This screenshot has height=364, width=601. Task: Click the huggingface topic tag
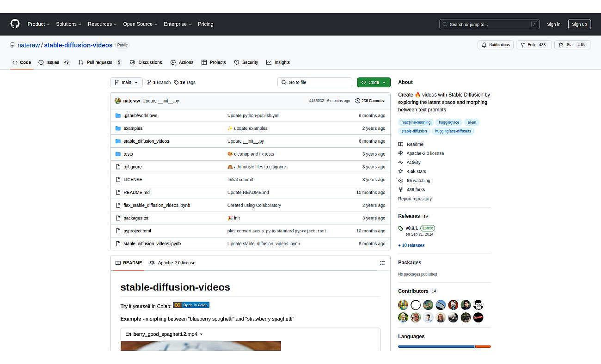coord(448,122)
